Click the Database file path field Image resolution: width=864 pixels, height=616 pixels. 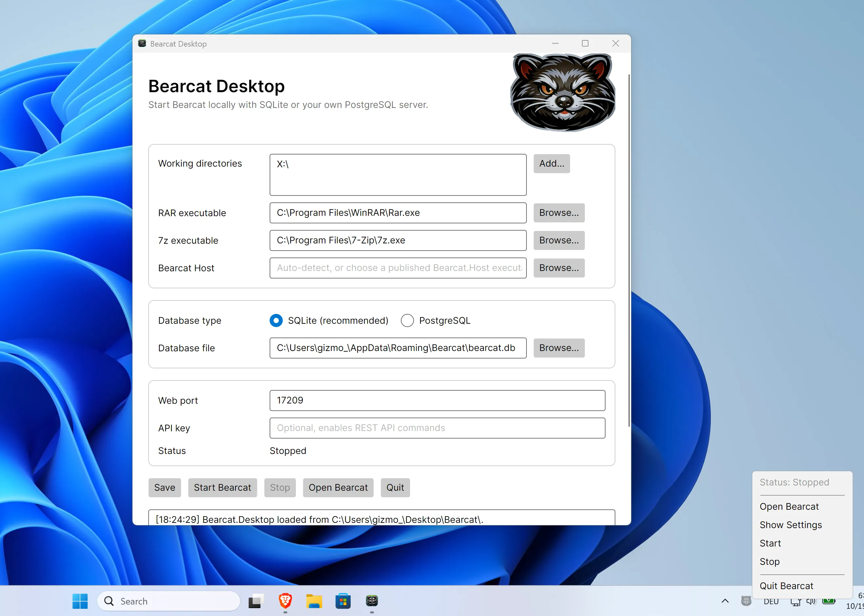(x=398, y=348)
